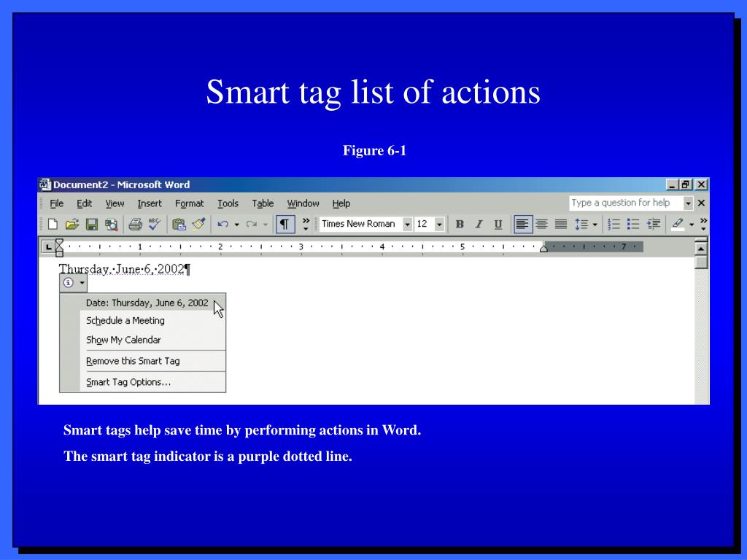Screen dimensions: 747x560
Task: Click the Save floppy disk icon
Action: coord(91,225)
